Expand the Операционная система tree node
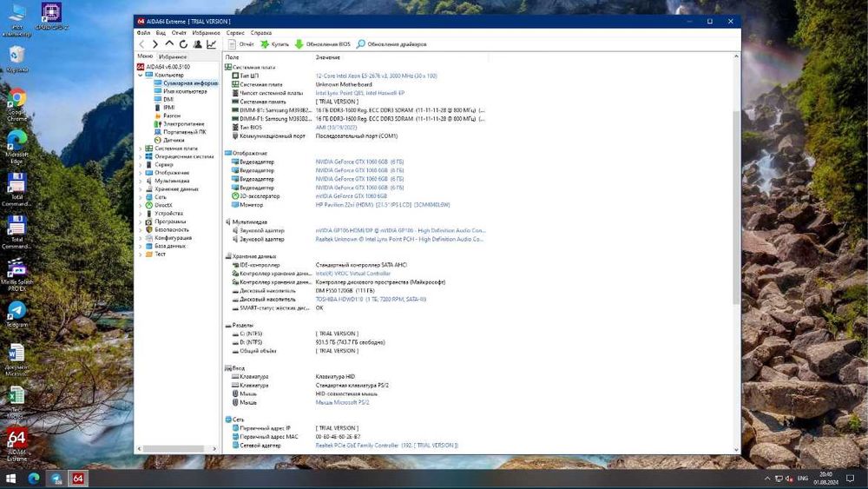This screenshot has width=868, height=489. click(x=140, y=156)
